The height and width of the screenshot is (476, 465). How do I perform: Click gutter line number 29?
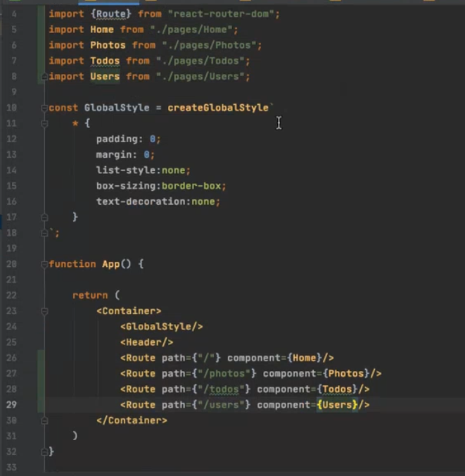click(x=11, y=405)
